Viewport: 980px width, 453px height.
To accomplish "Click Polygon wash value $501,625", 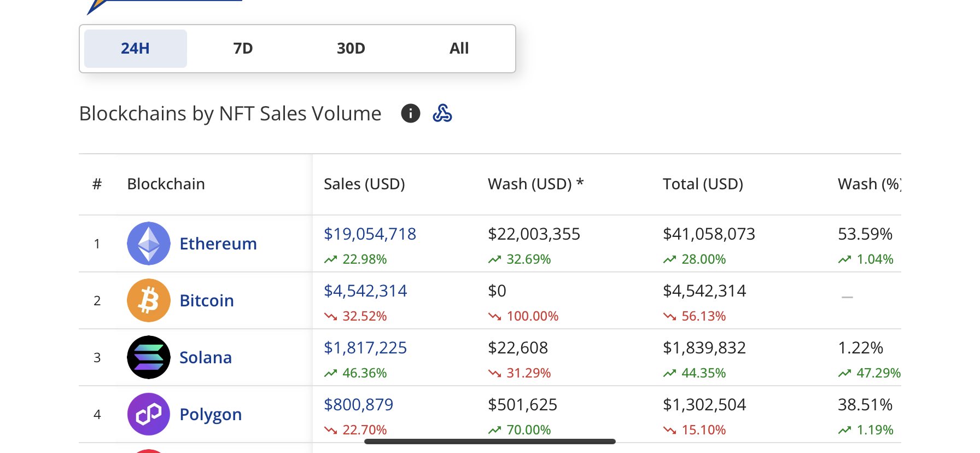I will (x=522, y=405).
